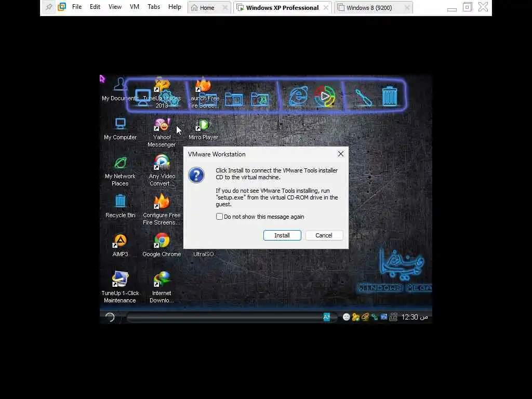The height and width of the screenshot is (399, 532).
Task: Click the pictures folder dock icon
Action: pos(234,99)
